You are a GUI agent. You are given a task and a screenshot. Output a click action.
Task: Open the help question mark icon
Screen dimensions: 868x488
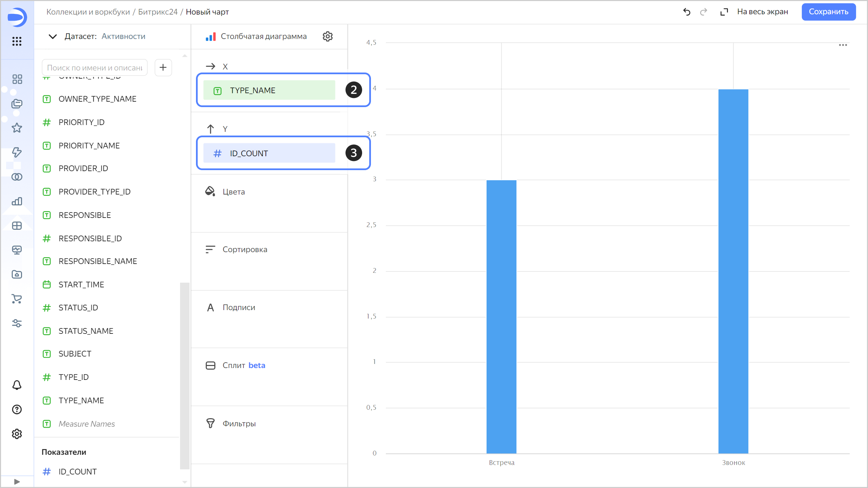pos(17,409)
